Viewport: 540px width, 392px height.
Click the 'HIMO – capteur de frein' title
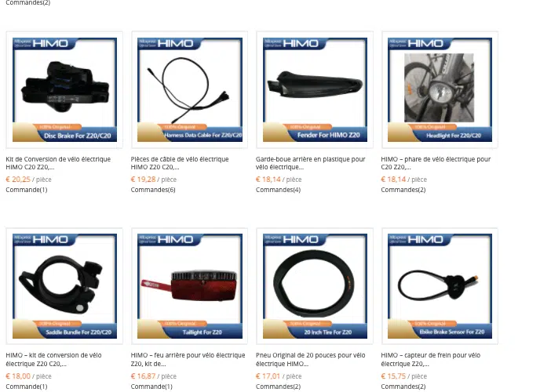(430, 359)
